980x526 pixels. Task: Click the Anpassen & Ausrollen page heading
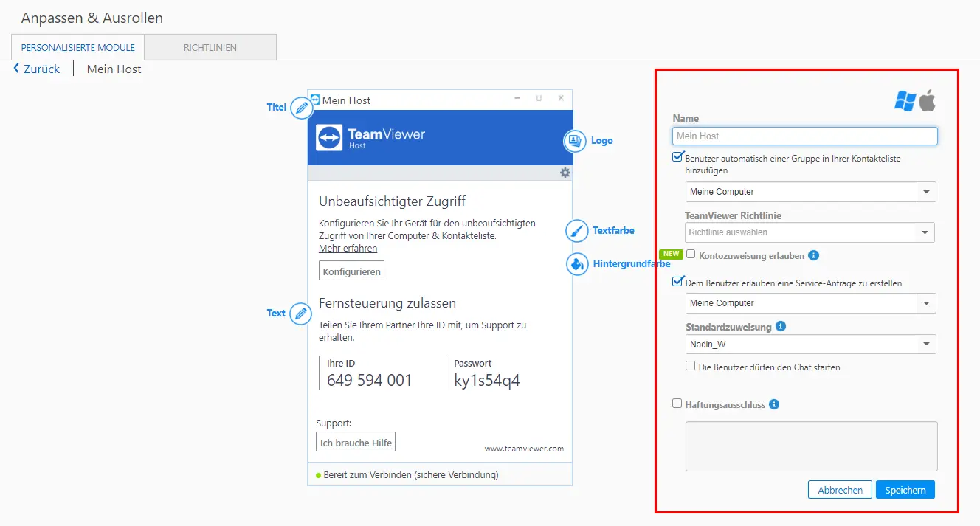[92, 18]
